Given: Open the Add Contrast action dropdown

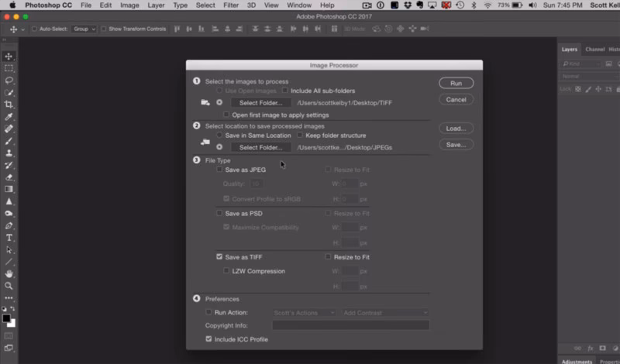Looking at the screenshot, I should [x=385, y=313].
